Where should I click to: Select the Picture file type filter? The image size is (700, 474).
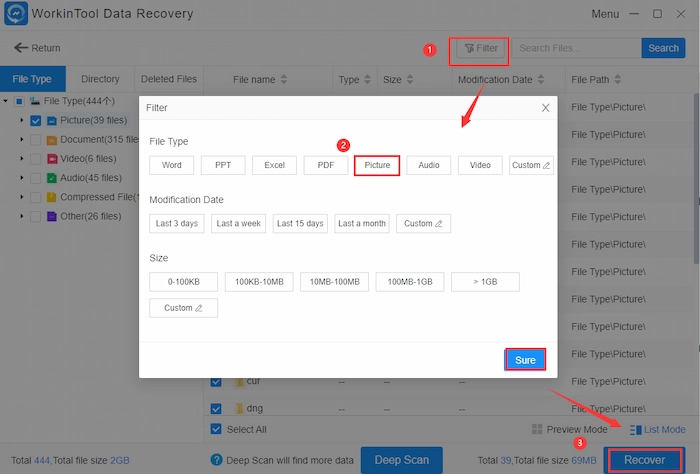377,165
